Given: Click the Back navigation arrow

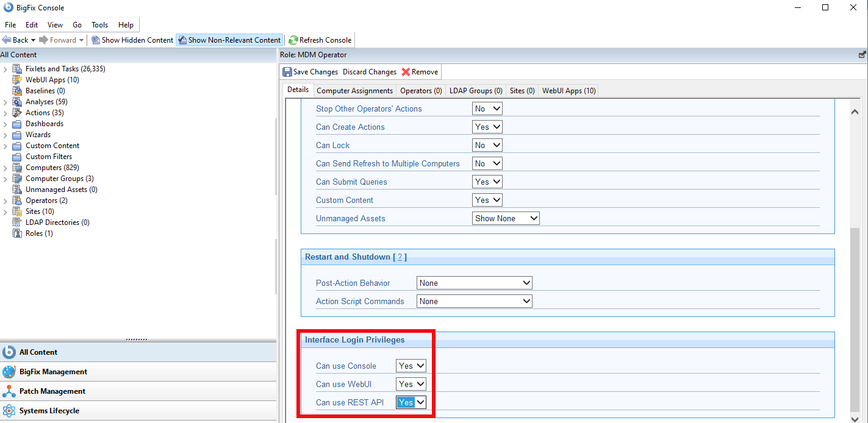Looking at the screenshot, I should [x=7, y=40].
